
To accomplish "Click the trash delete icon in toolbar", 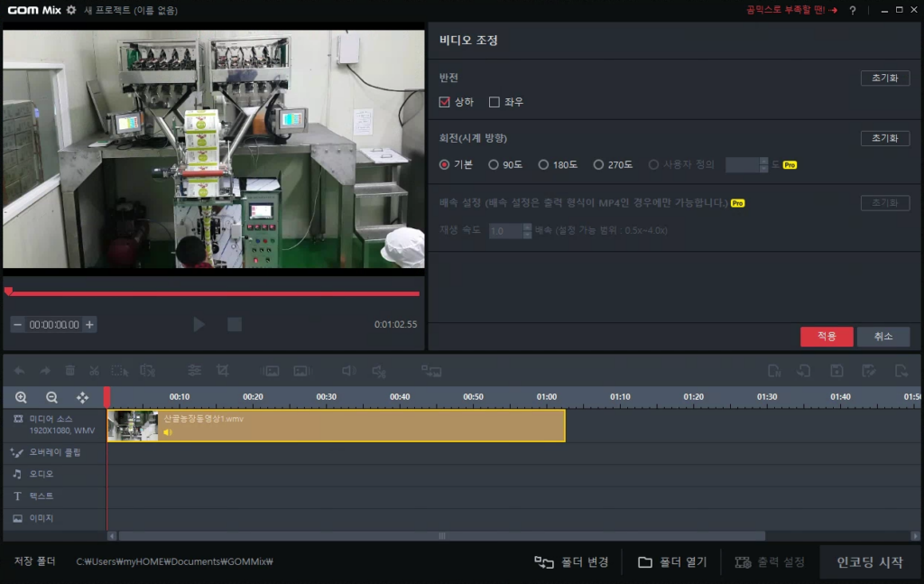I will 69,370.
